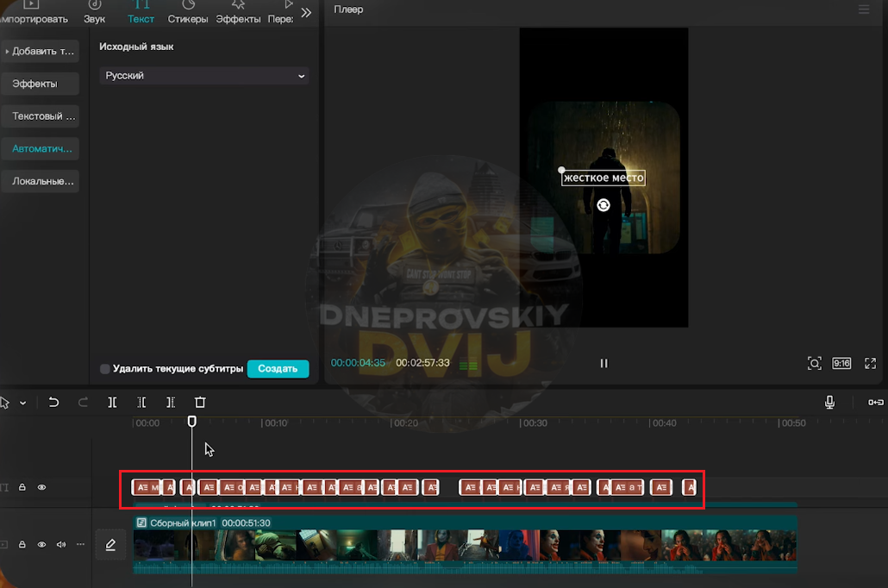Enable Удалить текущие субтитры checkbox
This screenshot has width=888, height=588.
(105, 369)
